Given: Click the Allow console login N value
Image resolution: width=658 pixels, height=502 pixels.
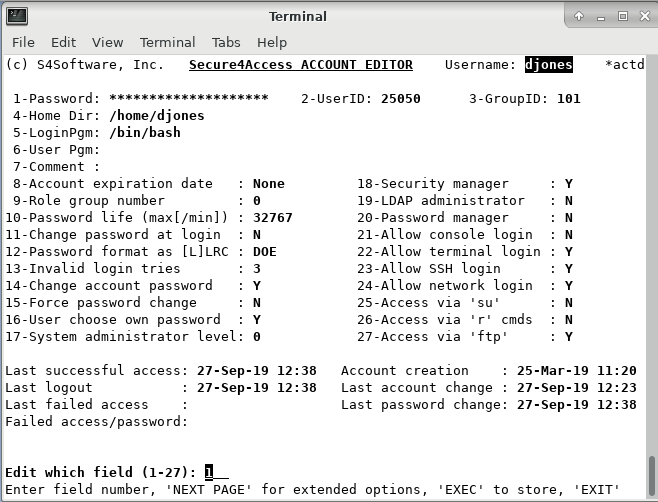Looking at the screenshot, I should pyautogui.click(x=569, y=235).
